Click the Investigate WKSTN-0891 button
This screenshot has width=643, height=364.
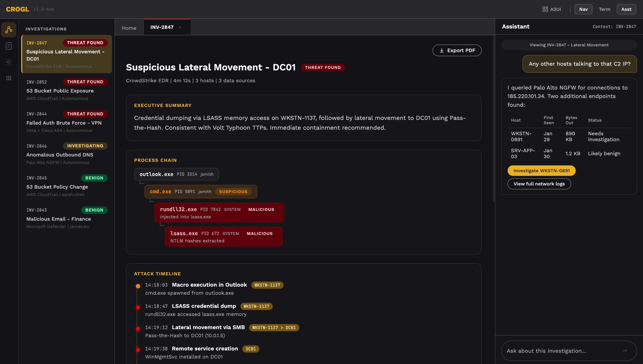[x=541, y=171]
